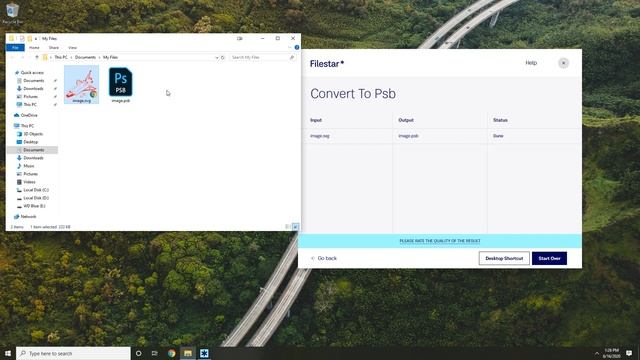Viewport: 640px width, 360px height.
Task: Open the Action Center notifications icon
Action: [x=629, y=353]
